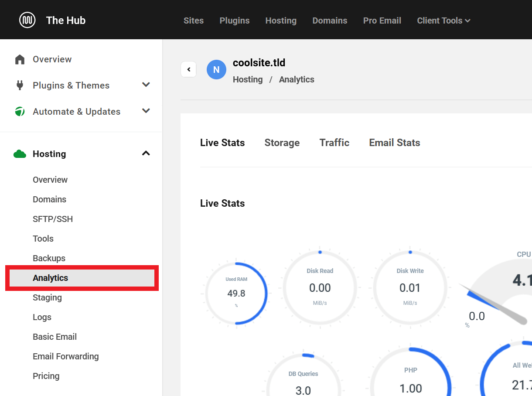Open Pro Email from top navigation
532x396 pixels.
[x=382, y=20]
